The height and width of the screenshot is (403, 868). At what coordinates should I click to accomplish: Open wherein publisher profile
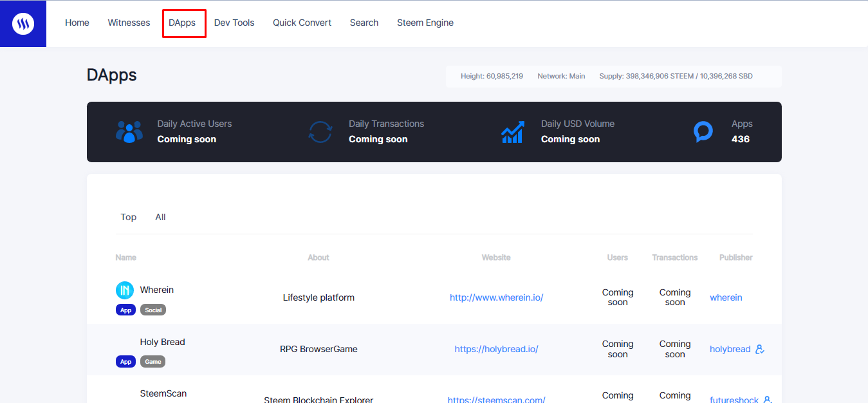coord(726,297)
